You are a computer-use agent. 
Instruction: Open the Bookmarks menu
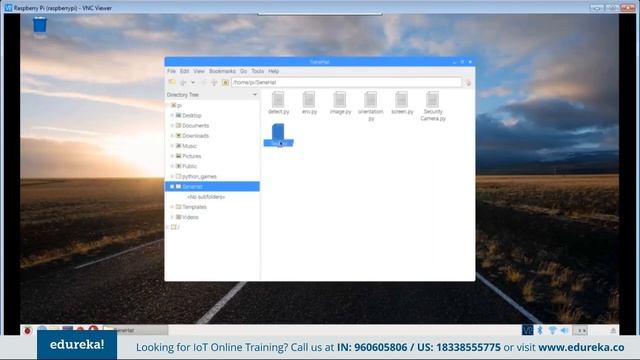(x=222, y=71)
